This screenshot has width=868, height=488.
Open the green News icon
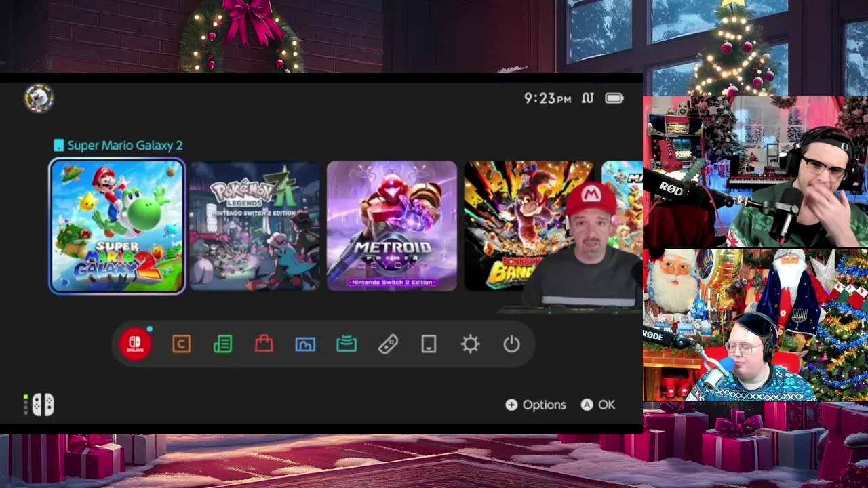point(222,344)
